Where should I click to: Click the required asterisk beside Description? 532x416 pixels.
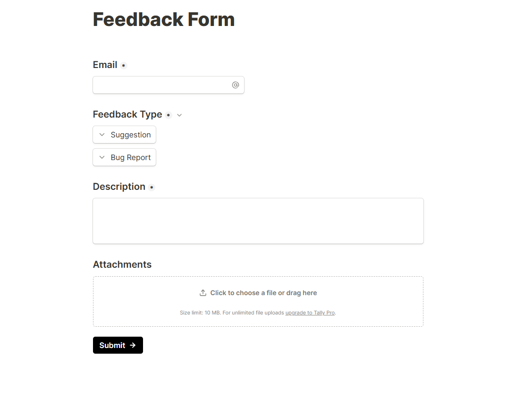[x=152, y=187]
